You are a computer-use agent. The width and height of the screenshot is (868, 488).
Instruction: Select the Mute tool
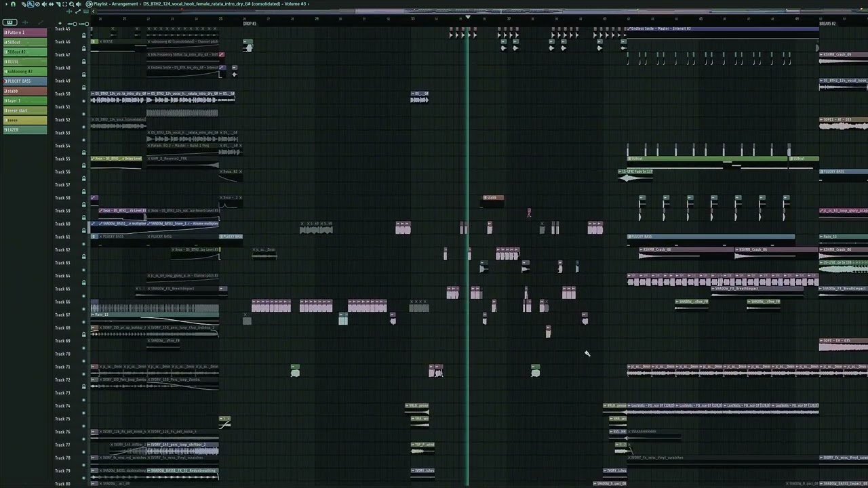coord(44,4)
